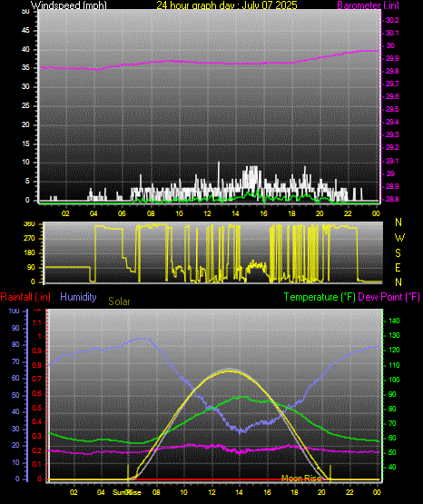Click the 30.2 barometer scale value
423x504 pixels.
(x=392, y=20)
